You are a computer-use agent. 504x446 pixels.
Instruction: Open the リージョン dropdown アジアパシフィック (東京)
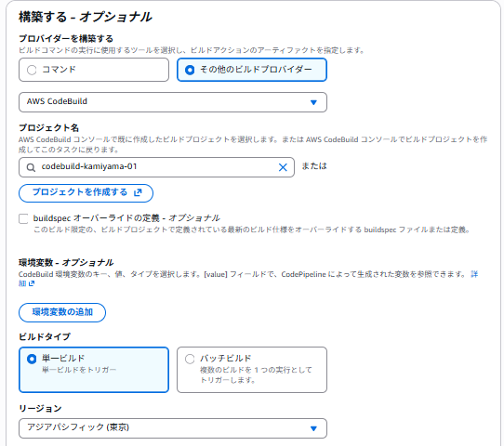point(173,428)
